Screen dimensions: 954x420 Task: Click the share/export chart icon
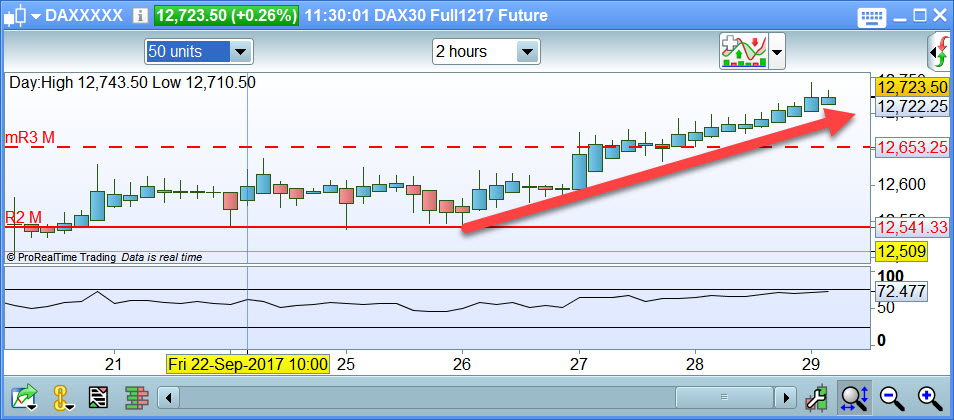coord(23,397)
